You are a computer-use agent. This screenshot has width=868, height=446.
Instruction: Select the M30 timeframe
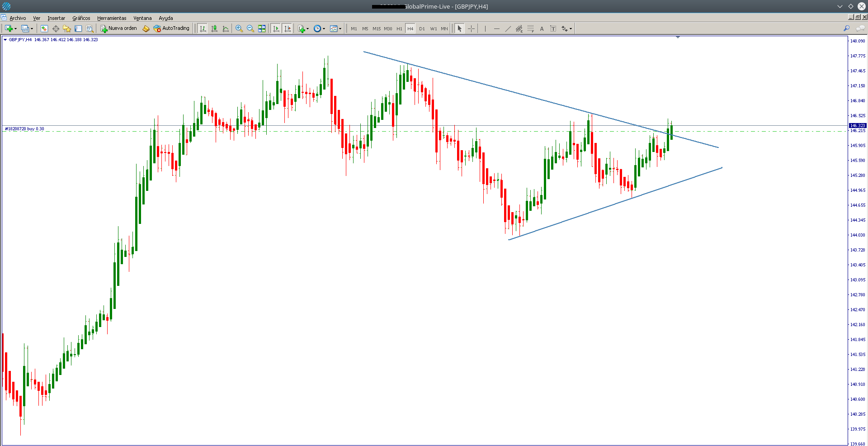coord(388,28)
